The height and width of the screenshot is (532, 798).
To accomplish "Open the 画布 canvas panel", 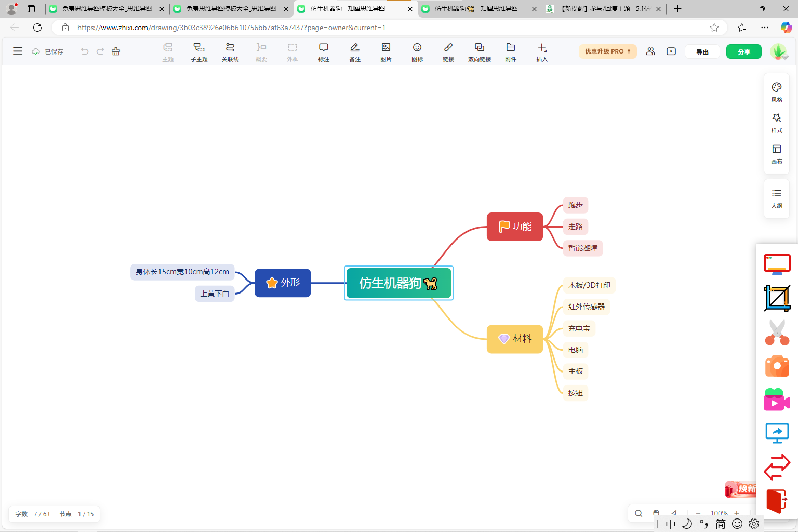I will (777, 154).
